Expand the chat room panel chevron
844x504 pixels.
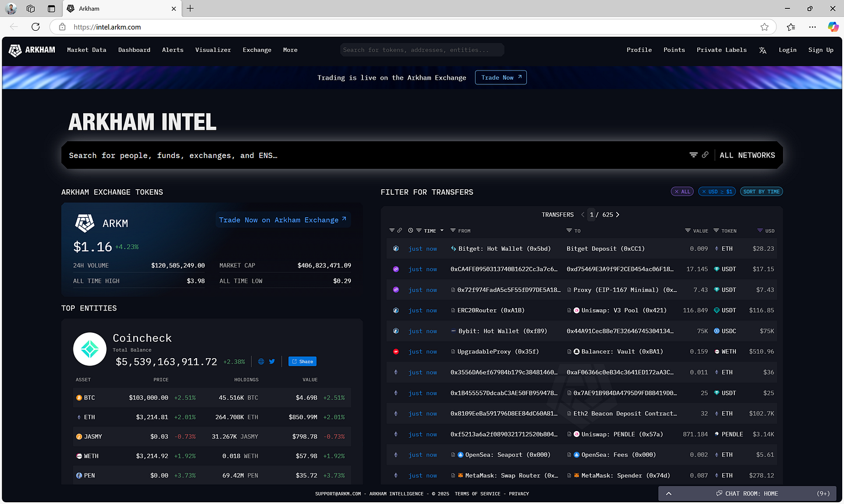tap(669, 494)
